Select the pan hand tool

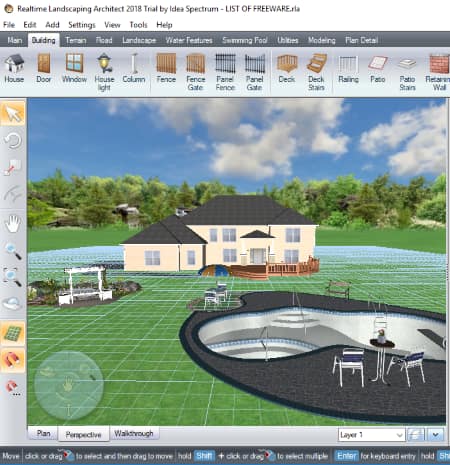tap(13, 223)
